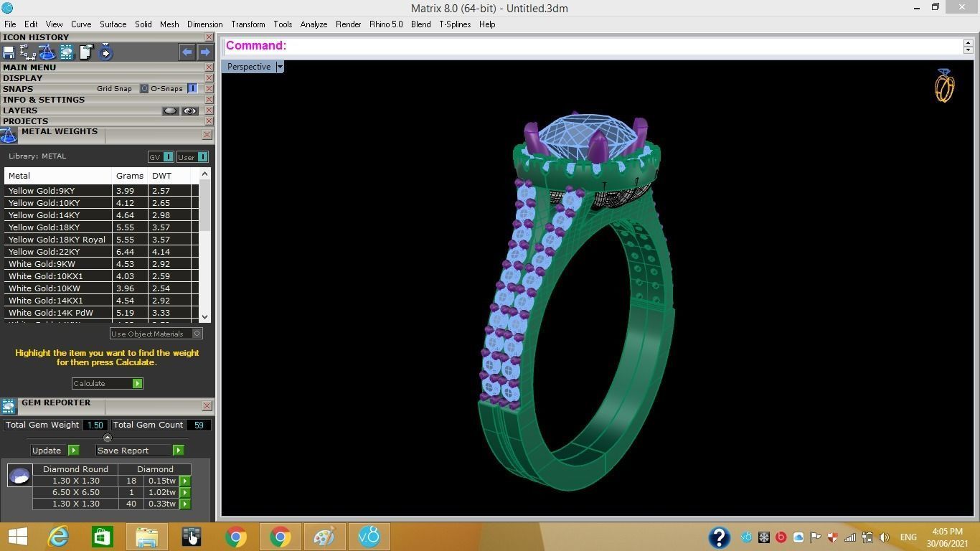980x551 pixels.
Task: Click the Metal Weights scale panel icon
Action: click(x=9, y=136)
